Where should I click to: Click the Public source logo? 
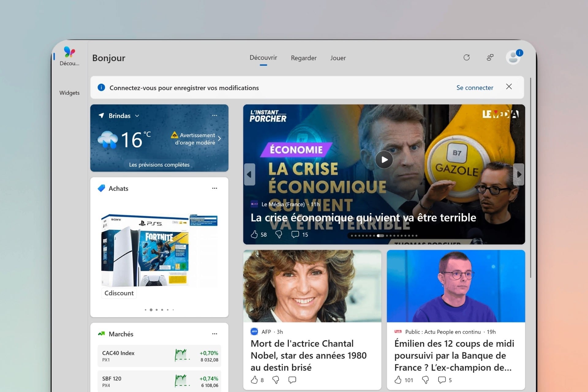pos(398,332)
